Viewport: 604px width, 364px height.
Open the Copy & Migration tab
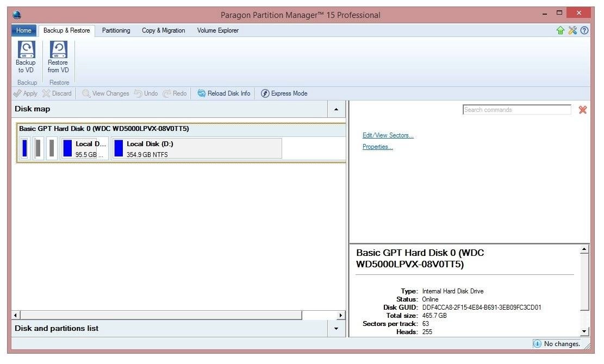(163, 30)
